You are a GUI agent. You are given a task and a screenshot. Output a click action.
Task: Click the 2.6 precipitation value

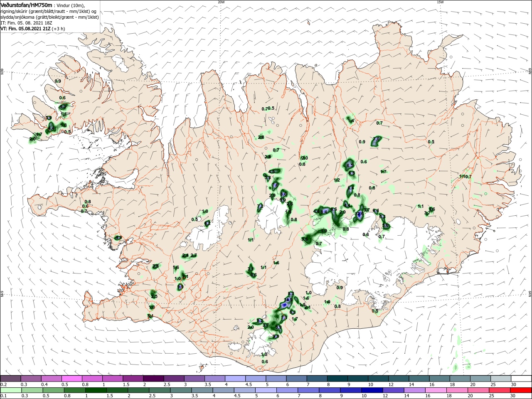tap(290, 204)
